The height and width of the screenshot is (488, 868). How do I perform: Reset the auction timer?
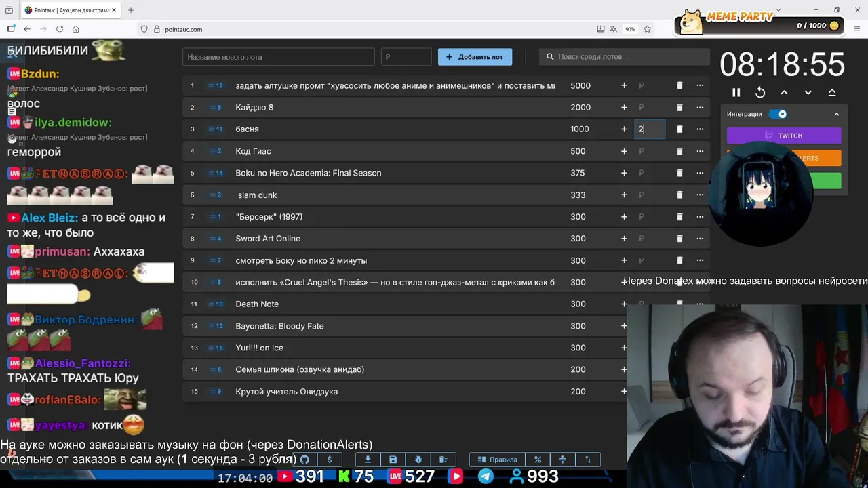coord(760,92)
